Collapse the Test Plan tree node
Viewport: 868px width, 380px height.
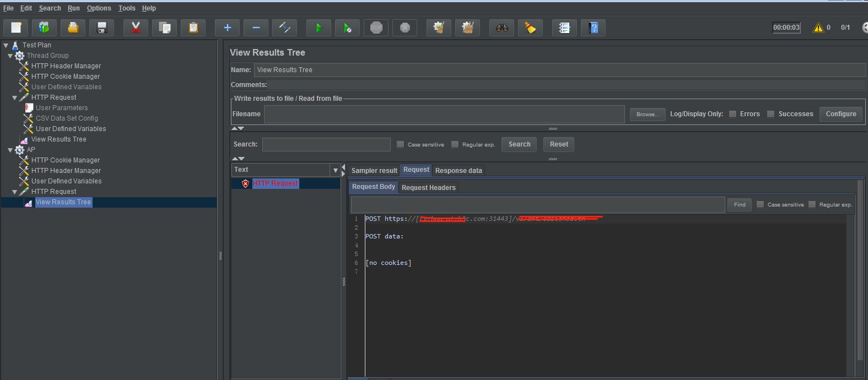pyautogui.click(x=6, y=46)
